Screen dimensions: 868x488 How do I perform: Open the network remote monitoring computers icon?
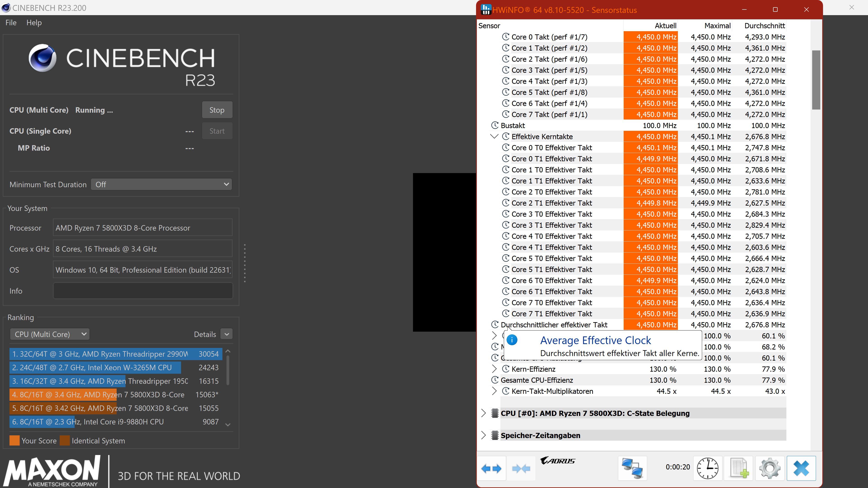point(632,468)
